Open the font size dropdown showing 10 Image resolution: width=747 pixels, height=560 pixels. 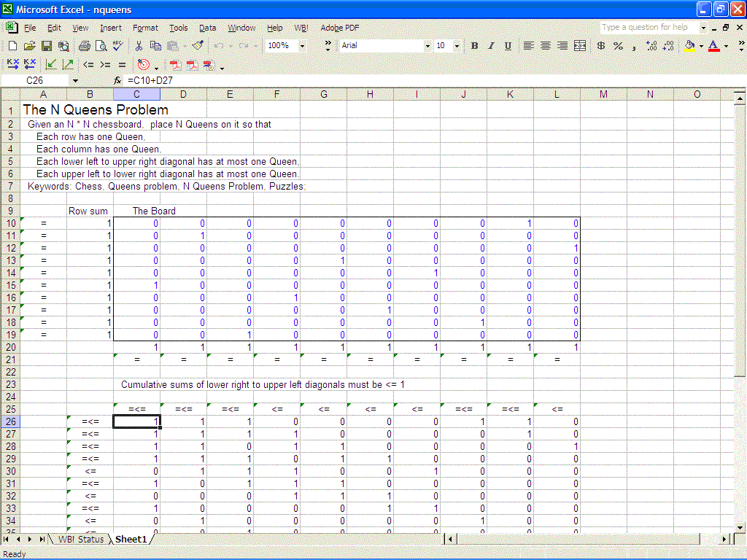pyautogui.click(x=457, y=46)
